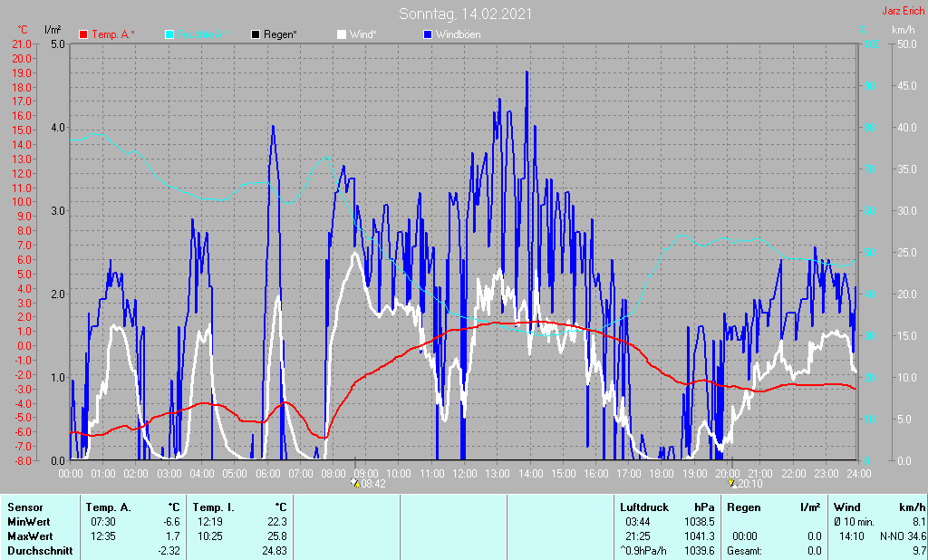928x560 pixels.
Task: Click the 'Temp. A.*' legend label
Action: tap(113, 34)
